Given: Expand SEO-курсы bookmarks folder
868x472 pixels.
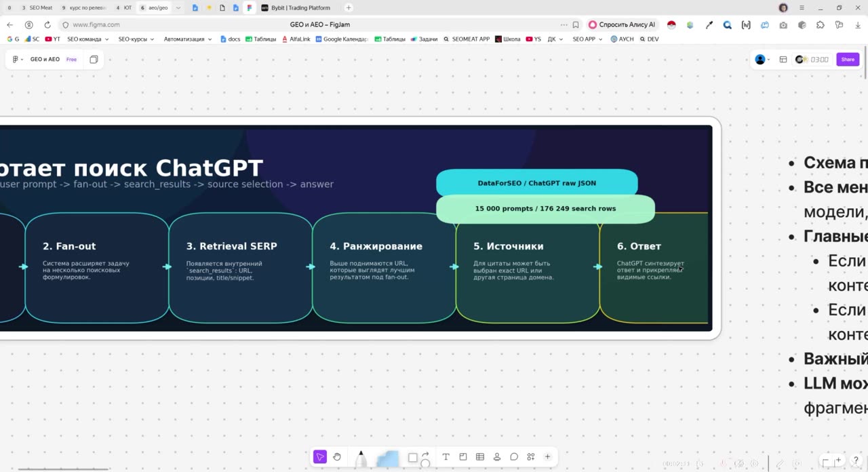Looking at the screenshot, I should (x=136, y=39).
